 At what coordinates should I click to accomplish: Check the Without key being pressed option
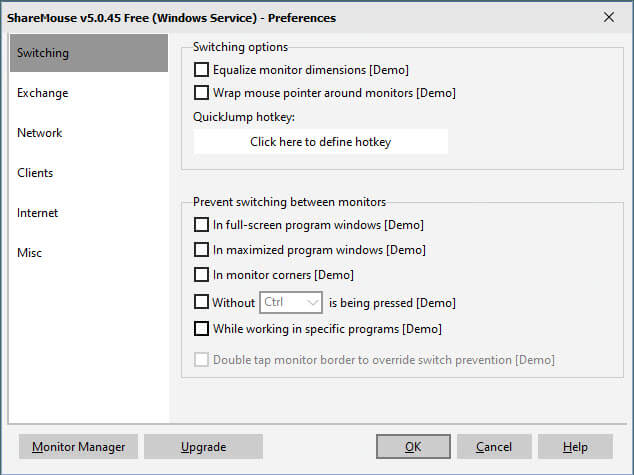[201, 302]
